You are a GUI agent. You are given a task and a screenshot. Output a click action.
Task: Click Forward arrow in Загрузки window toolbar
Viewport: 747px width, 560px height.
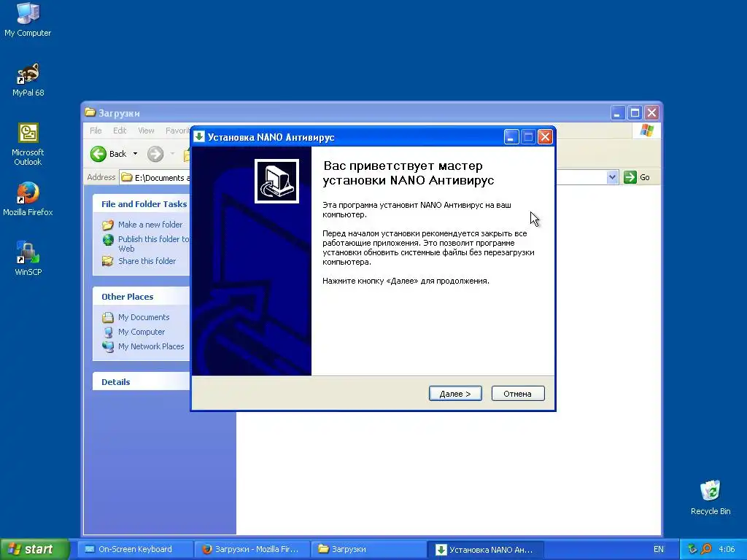tap(155, 154)
